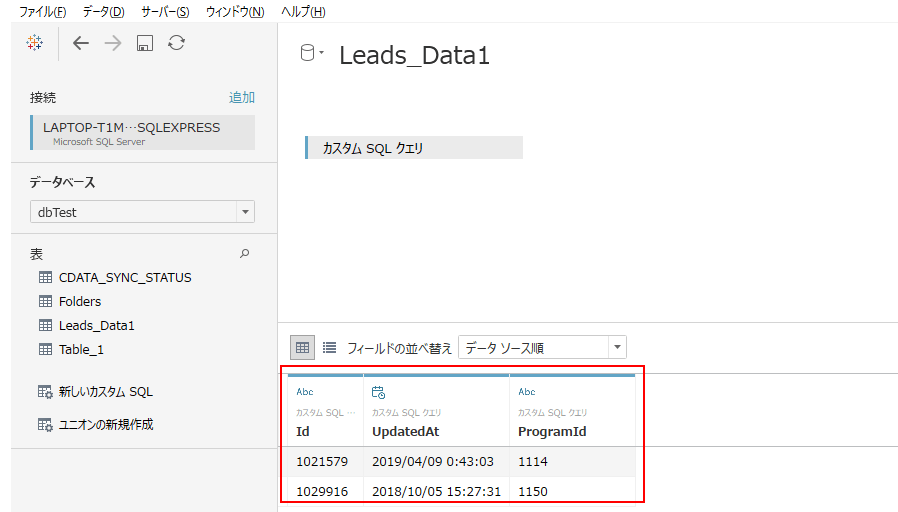
Task: Select the Leads_Data1 table in list
Action: point(96,325)
